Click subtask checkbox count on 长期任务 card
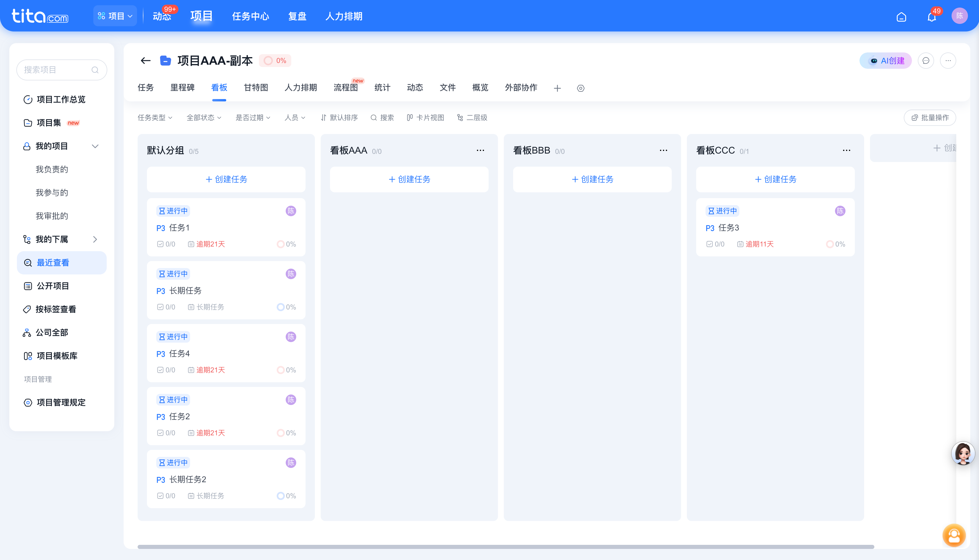Image resolution: width=979 pixels, height=560 pixels. 166,307
